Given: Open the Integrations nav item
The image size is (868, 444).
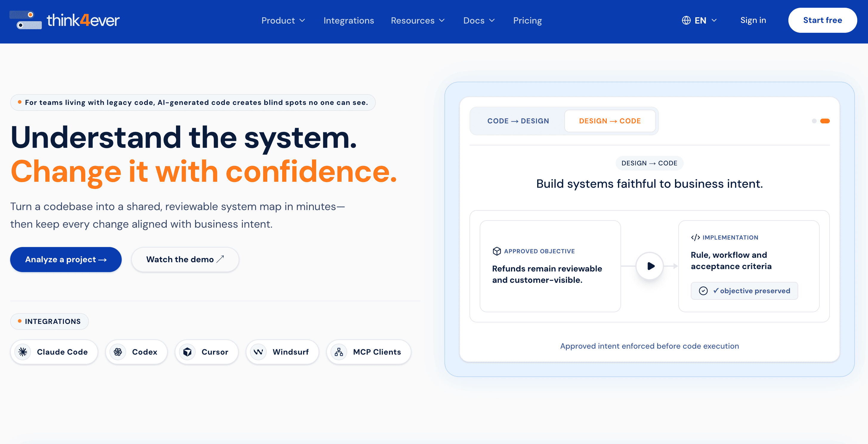Looking at the screenshot, I should coord(349,21).
